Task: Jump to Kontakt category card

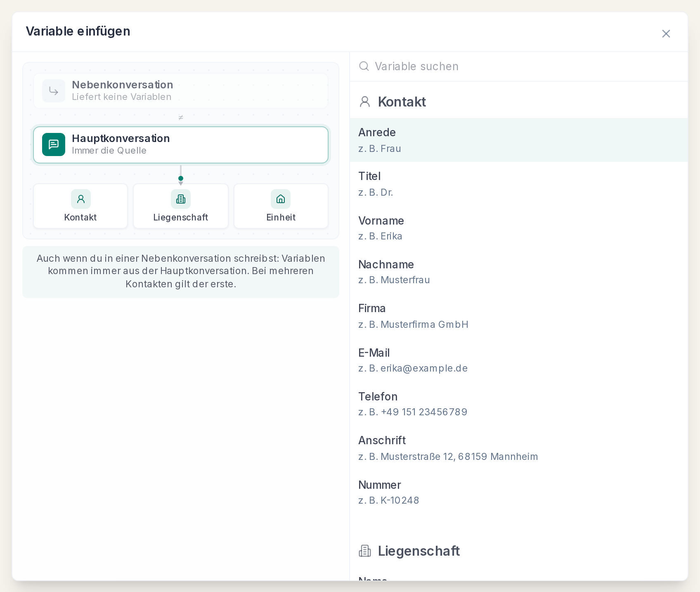Action: 80,206
